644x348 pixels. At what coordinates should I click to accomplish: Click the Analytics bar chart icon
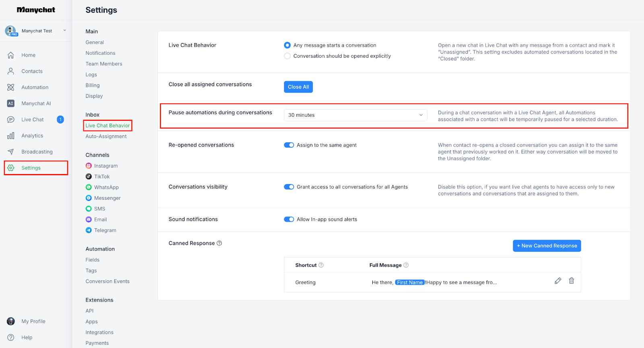(11, 136)
